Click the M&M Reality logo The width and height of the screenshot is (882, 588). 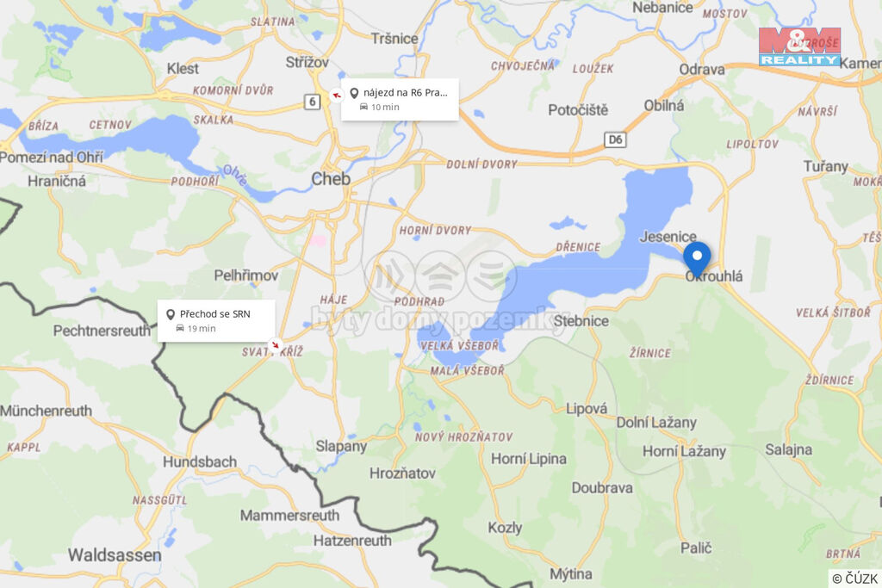click(x=799, y=46)
